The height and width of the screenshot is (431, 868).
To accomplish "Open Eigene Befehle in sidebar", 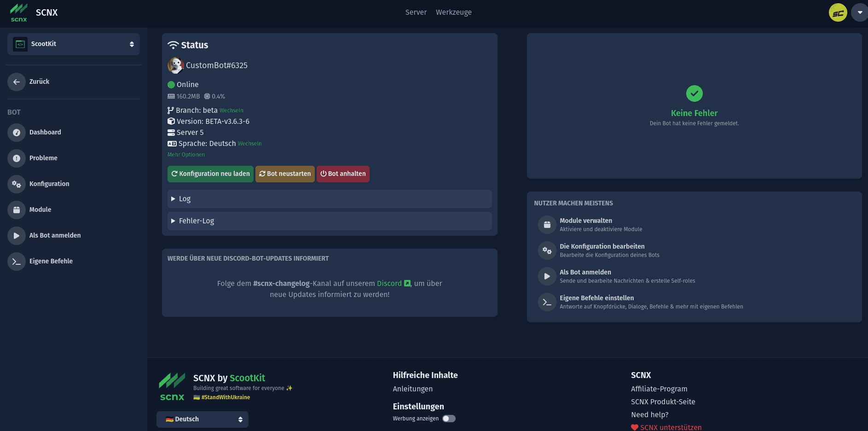I will (51, 261).
